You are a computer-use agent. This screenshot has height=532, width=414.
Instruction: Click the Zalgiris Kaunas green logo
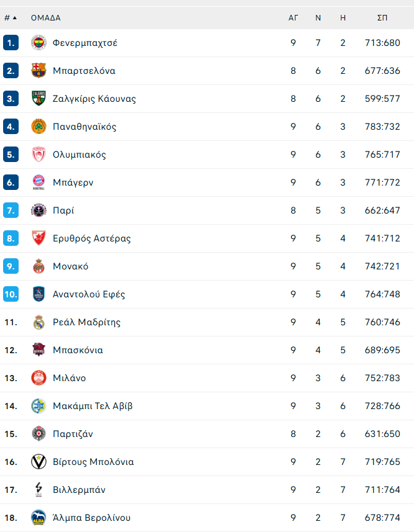pos(38,99)
